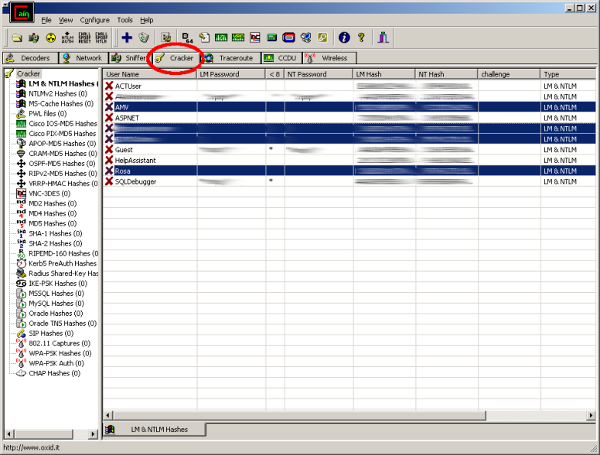Click the table's horizontal scrollbar right arrow
The image size is (600, 455).
click(591, 415)
